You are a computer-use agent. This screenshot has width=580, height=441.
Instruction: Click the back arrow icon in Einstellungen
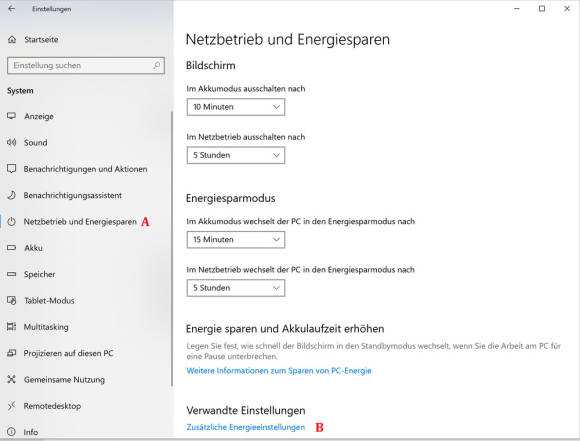(x=11, y=9)
